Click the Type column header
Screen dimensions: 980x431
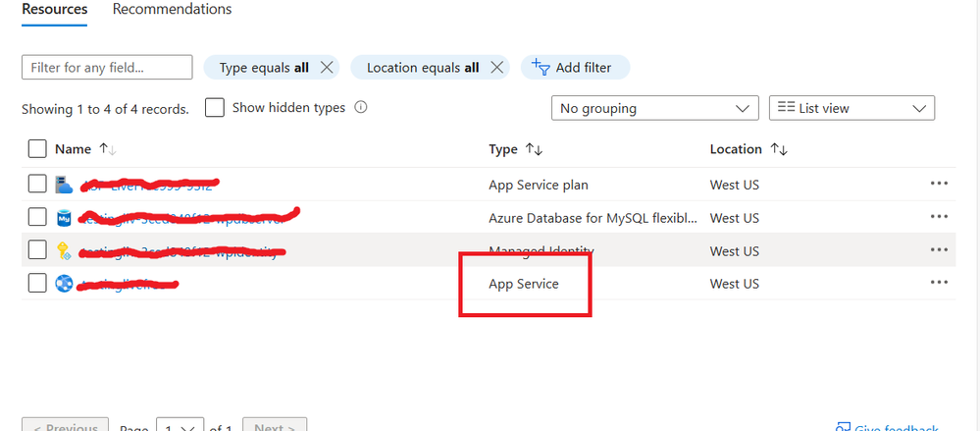503,149
